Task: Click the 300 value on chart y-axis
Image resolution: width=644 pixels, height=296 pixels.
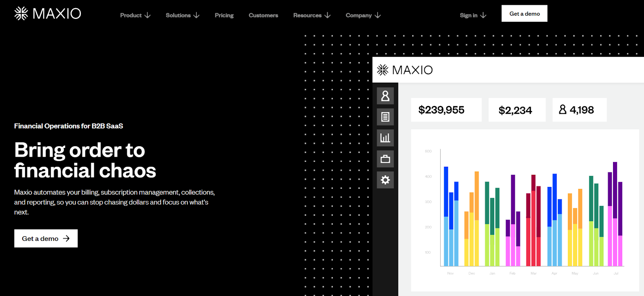Action: 428,202
